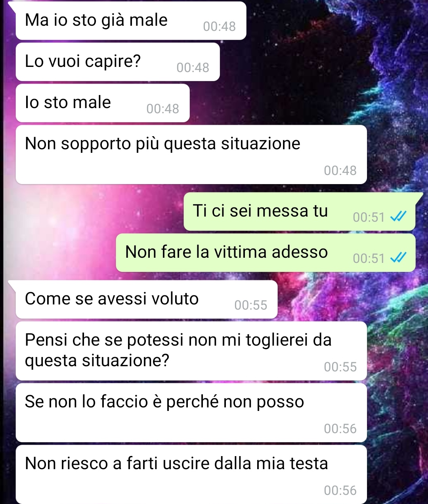Screen dimensions: 428x504
Task: Click the double blue ticks on 'Non fare la vittima adesso'
Action: 398,258
